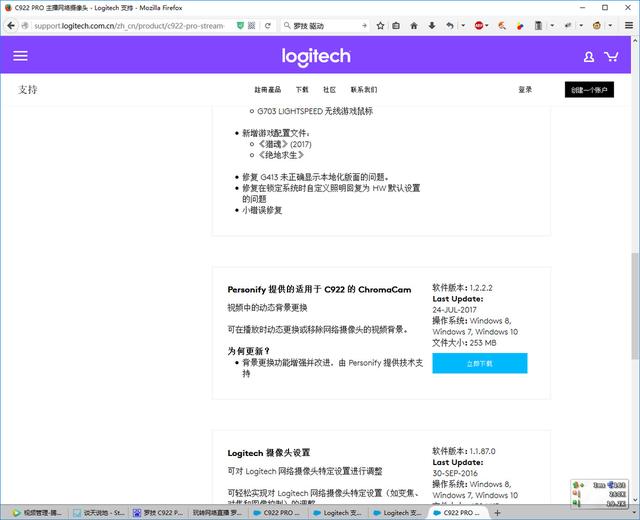Viewport: 640px width, 520px height.
Task: Expand dropdown next to undo arrow icon
Action: [463, 26]
